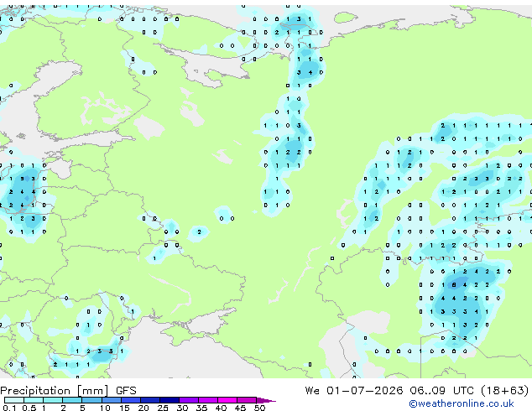This screenshot has width=532, height=411.
Task: Pick the 20–25 mm dark blue swatch
Action: pyautogui.click(x=149, y=400)
